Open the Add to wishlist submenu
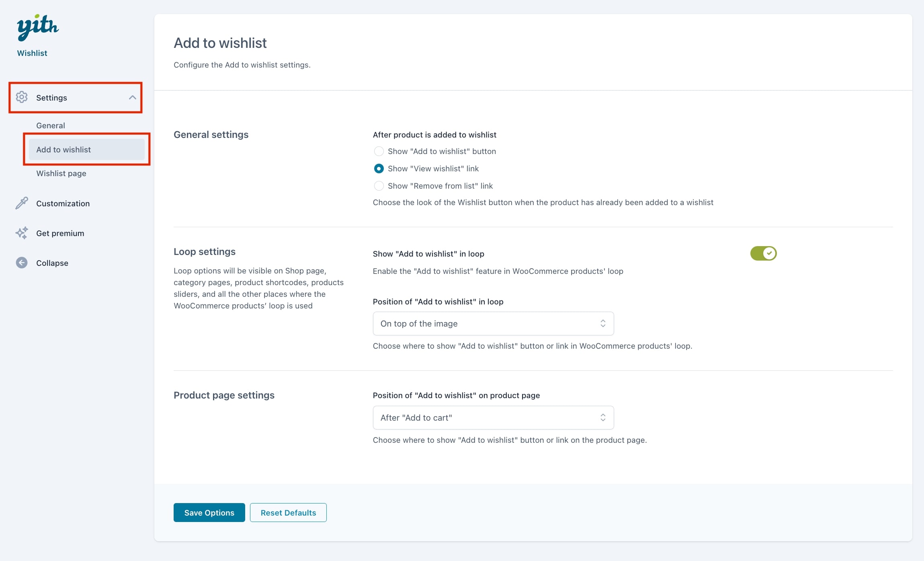 [87, 150]
